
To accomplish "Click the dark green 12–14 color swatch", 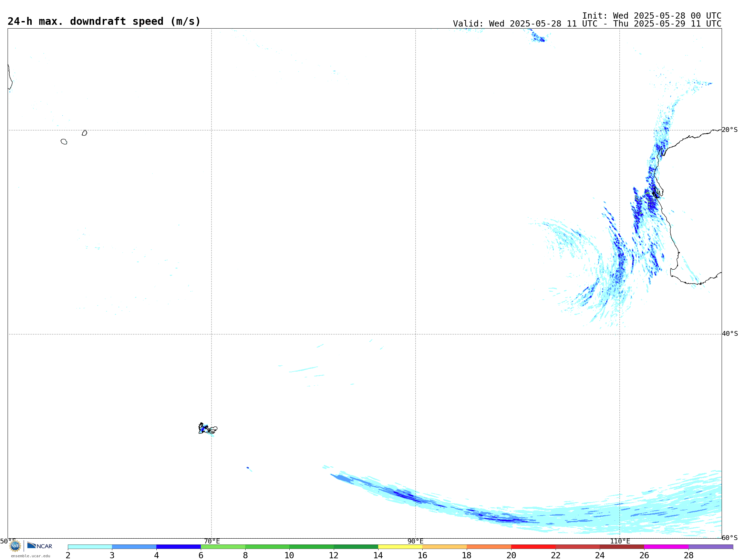I will coord(356,547).
